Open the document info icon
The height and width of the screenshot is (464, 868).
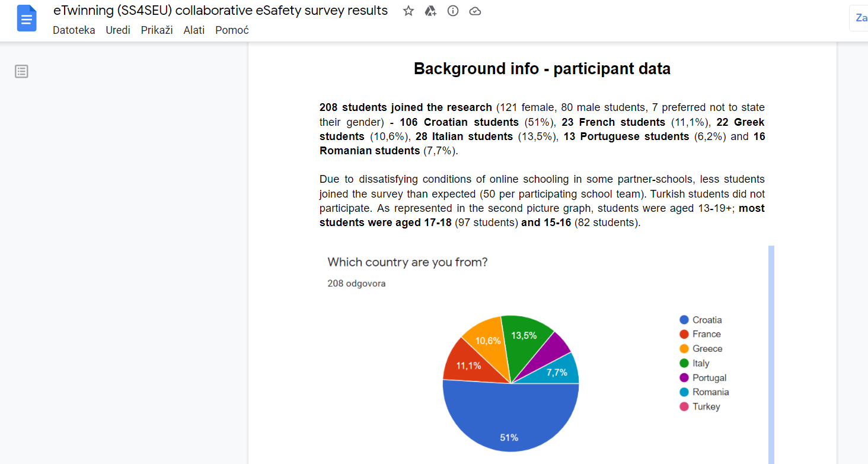[x=453, y=11]
